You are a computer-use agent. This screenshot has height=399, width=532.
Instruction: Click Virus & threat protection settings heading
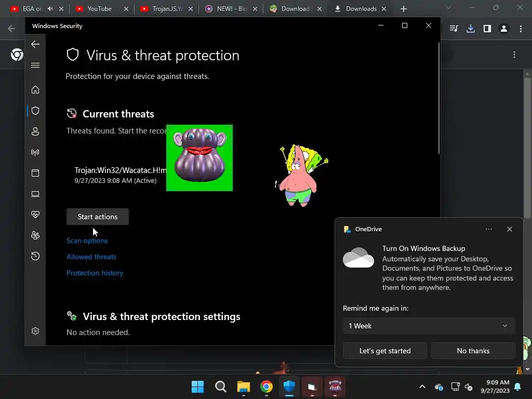(162, 316)
